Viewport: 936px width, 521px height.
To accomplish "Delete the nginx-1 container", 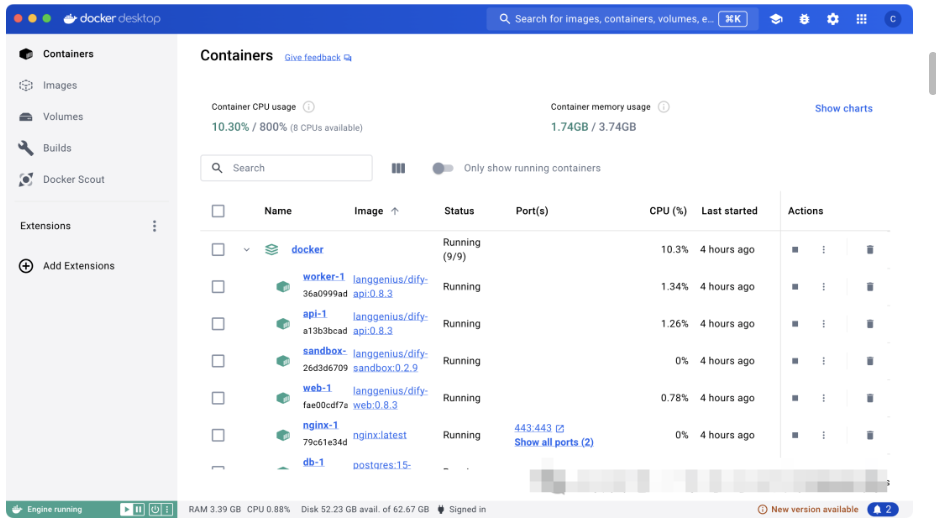I will (870, 435).
